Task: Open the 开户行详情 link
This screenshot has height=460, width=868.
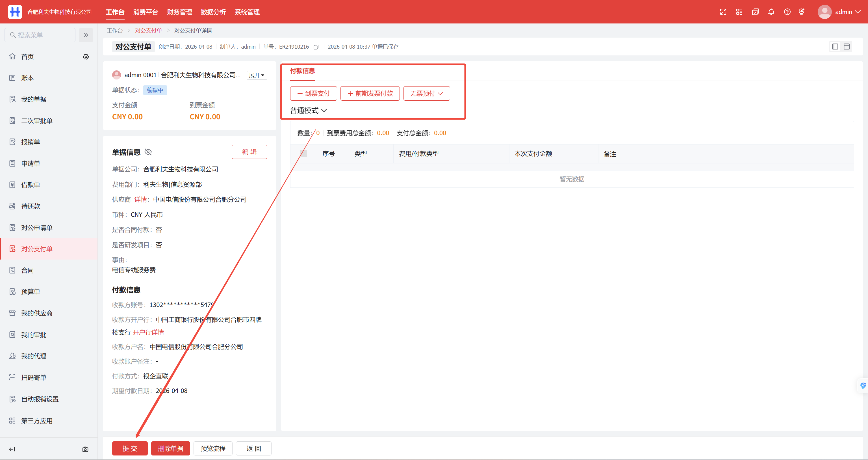Action: 148,332
